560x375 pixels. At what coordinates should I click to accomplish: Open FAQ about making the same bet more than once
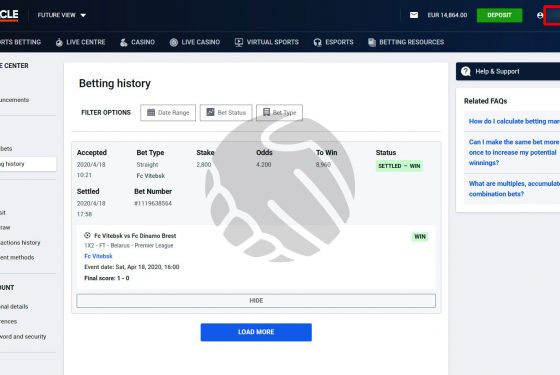(514, 152)
